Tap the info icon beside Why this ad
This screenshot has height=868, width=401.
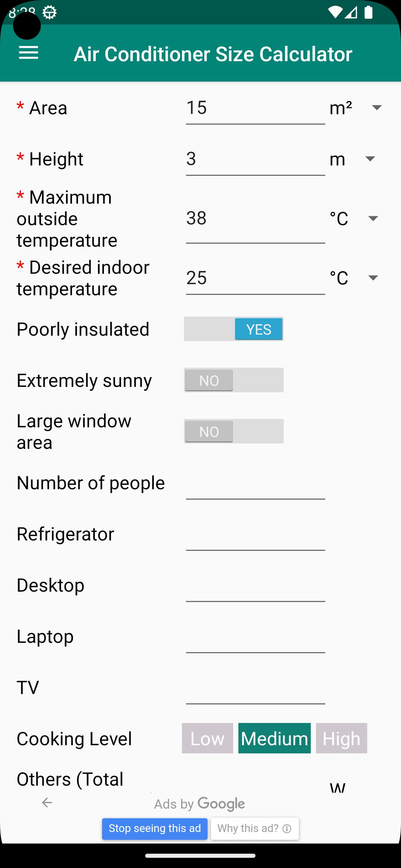287,829
